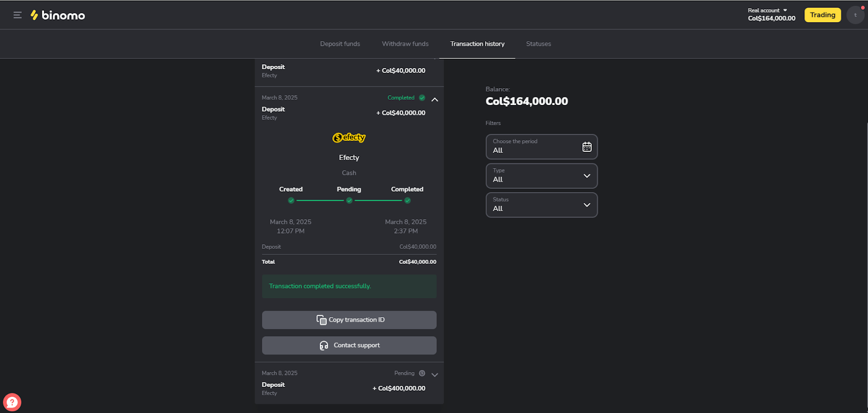Open the Status filter dropdown

click(541, 205)
